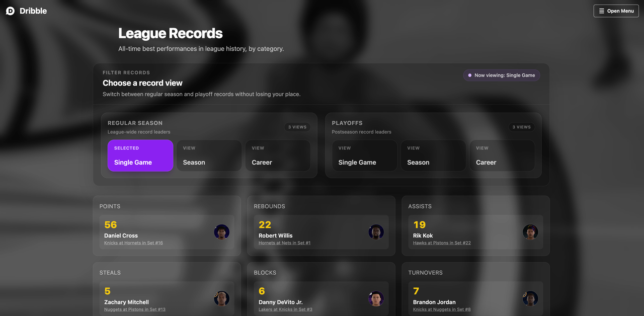Click Daniel Cross player avatar
The image size is (644, 316).
pyautogui.click(x=222, y=232)
